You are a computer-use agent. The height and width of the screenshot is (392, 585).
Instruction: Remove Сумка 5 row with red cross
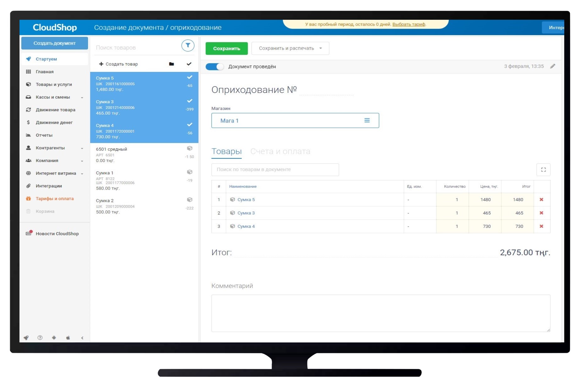(541, 200)
